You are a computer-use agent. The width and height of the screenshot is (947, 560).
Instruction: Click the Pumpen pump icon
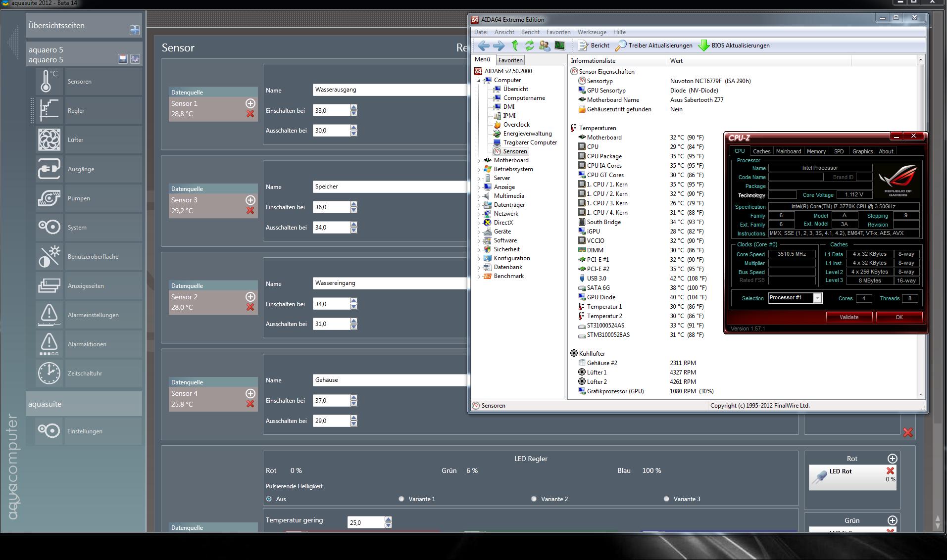49,198
